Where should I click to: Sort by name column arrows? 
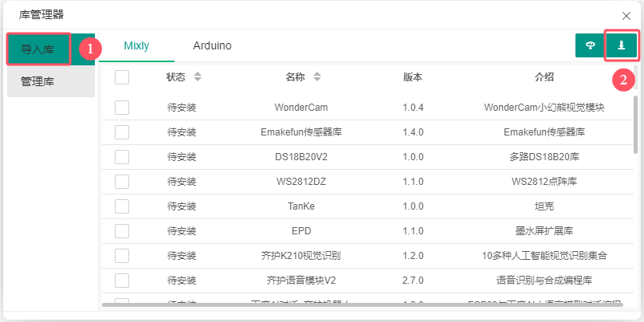(x=316, y=77)
